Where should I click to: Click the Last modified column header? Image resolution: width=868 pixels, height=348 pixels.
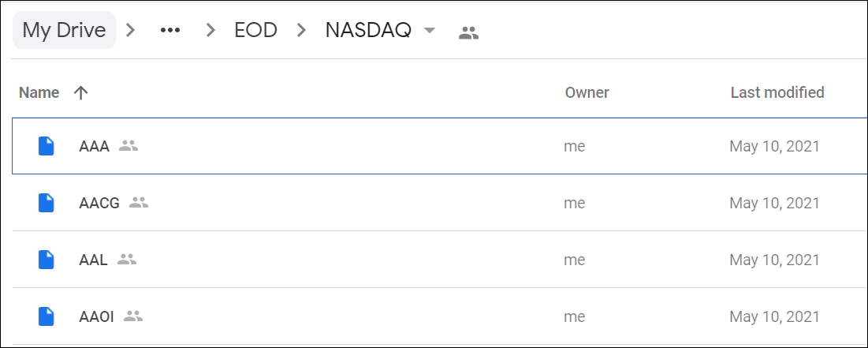point(777,92)
